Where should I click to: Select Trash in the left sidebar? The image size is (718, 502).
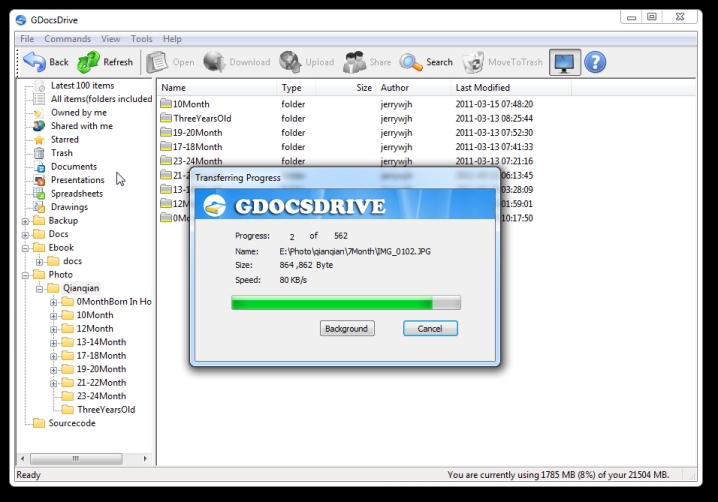point(61,153)
